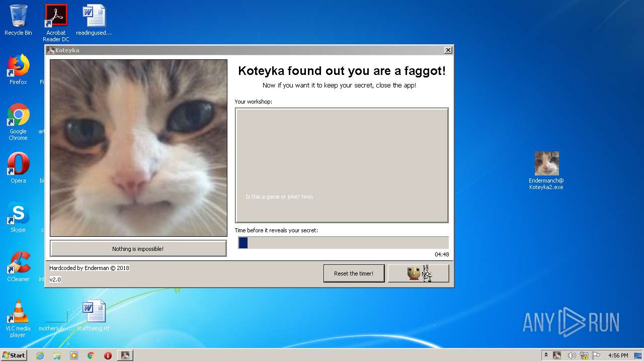Select the Koteyka taskbar button

pos(125,355)
